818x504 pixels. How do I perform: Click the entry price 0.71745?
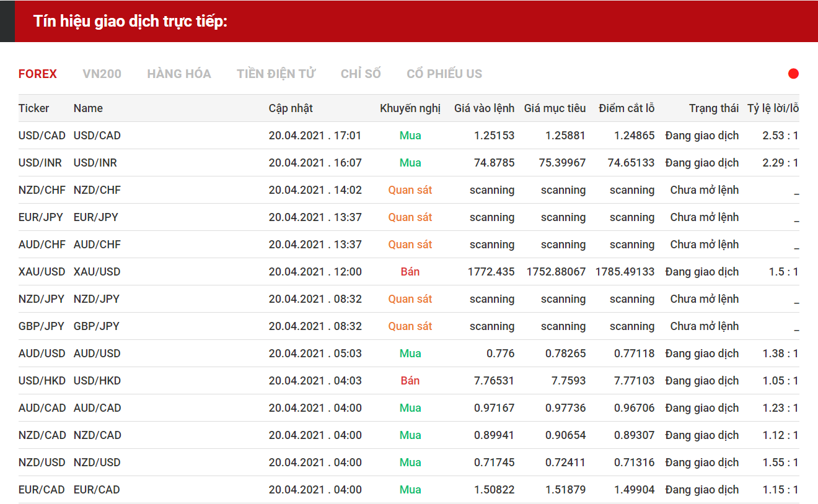click(x=495, y=463)
